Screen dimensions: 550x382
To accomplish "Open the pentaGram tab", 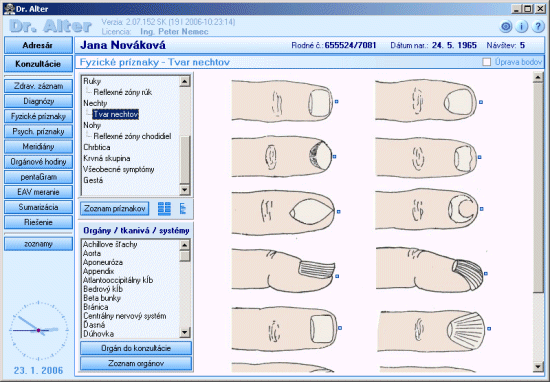I will 38,177.
